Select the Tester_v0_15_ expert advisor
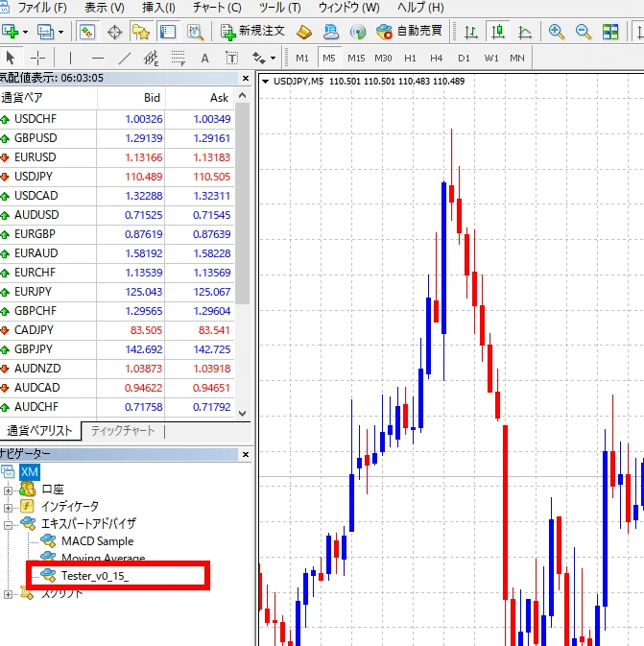Image resolution: width=644 pixels, height=646 pixels. click(x=95, y=576)
